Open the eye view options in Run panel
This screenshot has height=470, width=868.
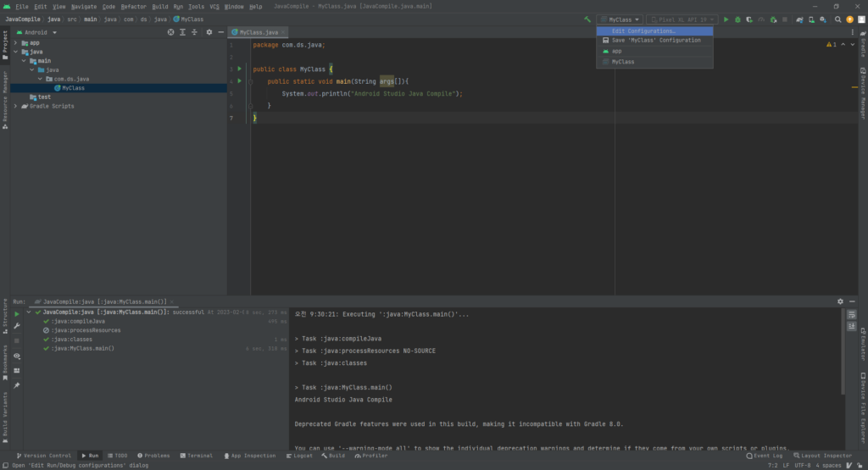pos(17,356)
